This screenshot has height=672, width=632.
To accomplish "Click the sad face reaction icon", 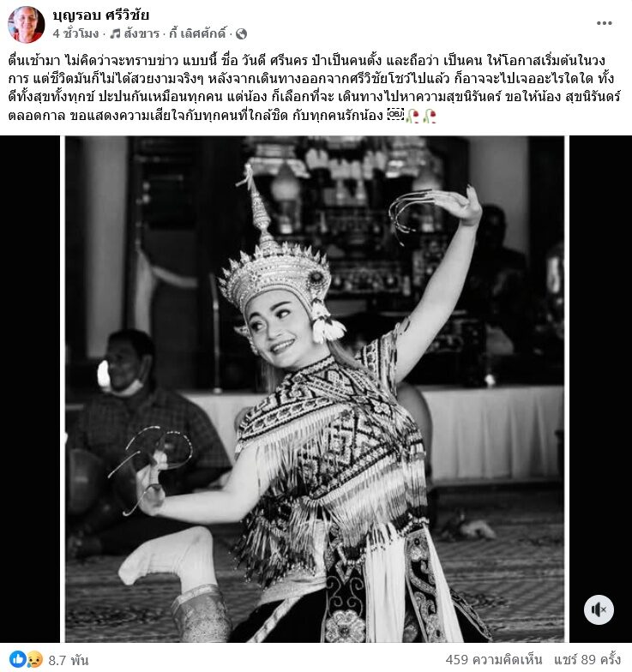I will pos(34,659).
